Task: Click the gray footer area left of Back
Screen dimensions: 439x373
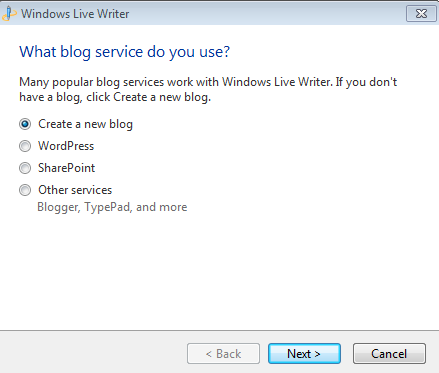Action: pyautogui.click(x=93, y=353)
